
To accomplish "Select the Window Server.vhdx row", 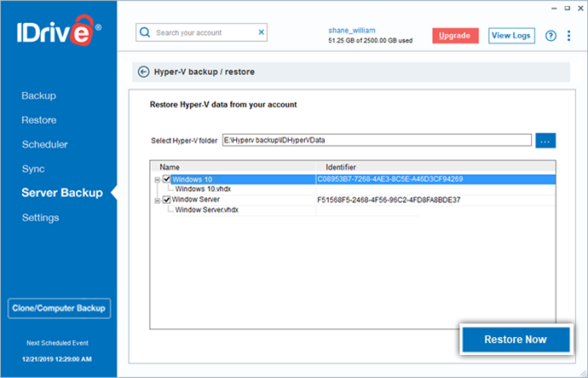I will tap(206, 210).
